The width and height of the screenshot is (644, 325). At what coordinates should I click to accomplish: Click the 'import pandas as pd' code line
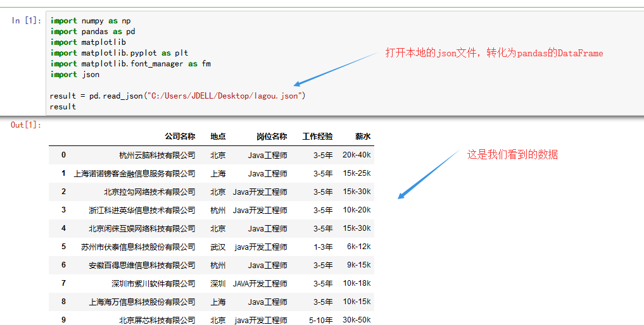click(93, 31)
